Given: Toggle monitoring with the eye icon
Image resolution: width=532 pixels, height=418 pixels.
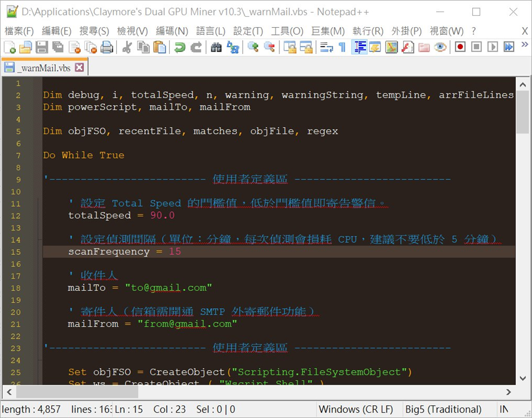Looking at the screenshot, I should (x=440, y=47).
